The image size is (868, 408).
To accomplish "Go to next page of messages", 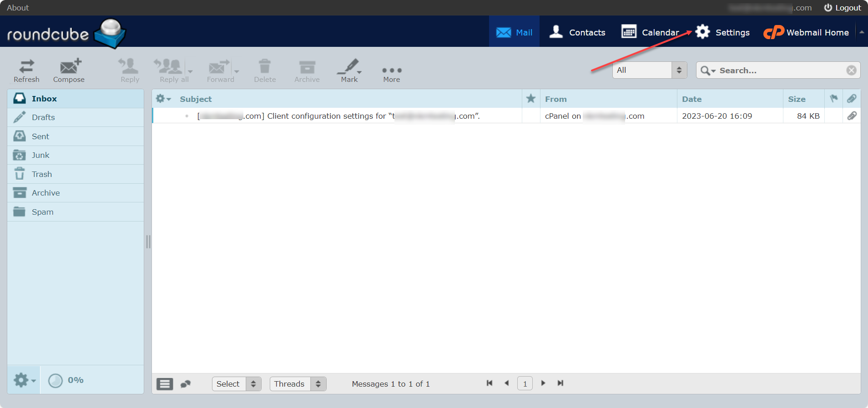I will coord(543,383).
